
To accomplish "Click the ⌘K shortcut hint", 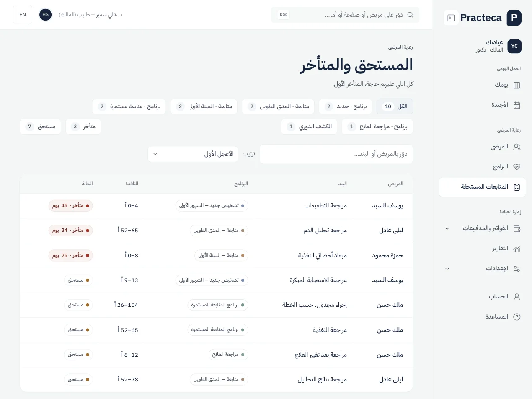I will [283, 15].
